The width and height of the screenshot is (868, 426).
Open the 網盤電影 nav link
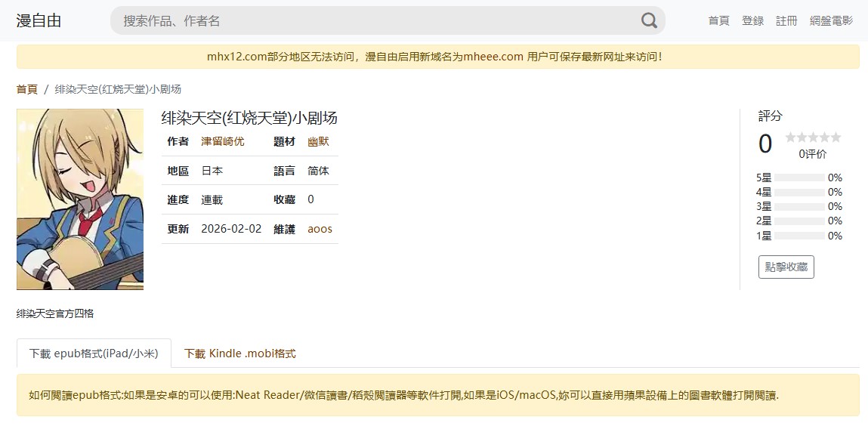click(x=831, y=20)
